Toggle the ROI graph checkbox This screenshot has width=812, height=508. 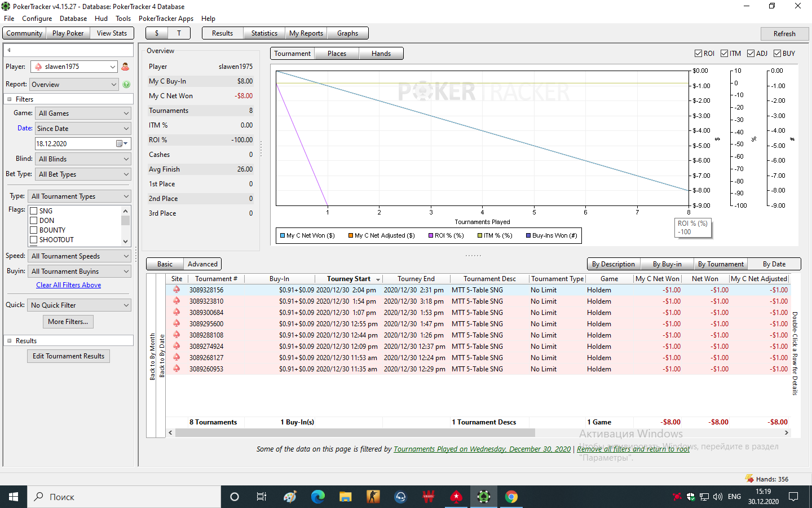tap(699, 54)
